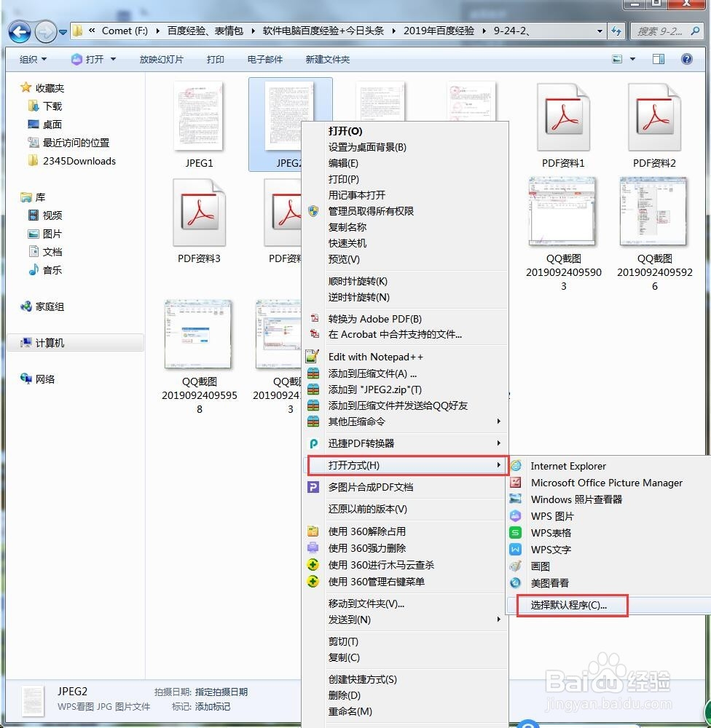The height and width of the screenshot is (728, 711).
Task: Click the 放映幻灯片 toolbar button
Action: pos(162,59)
